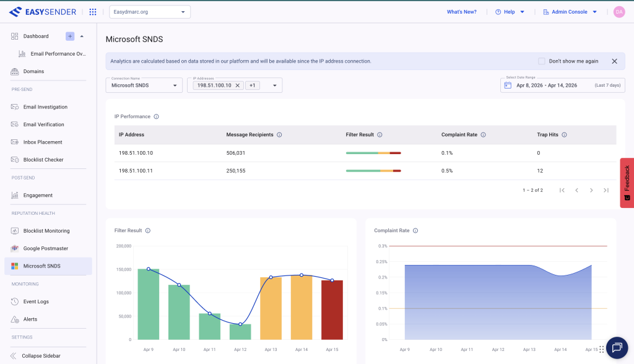Open the chat support widget
634x364 pixels.
(x=617, y=347)
